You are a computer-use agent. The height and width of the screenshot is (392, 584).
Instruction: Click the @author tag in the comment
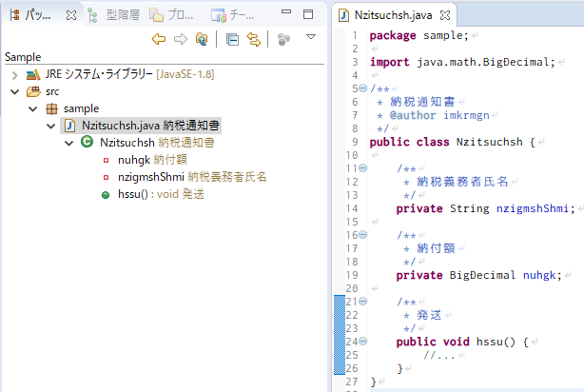(x=413, y=115)
